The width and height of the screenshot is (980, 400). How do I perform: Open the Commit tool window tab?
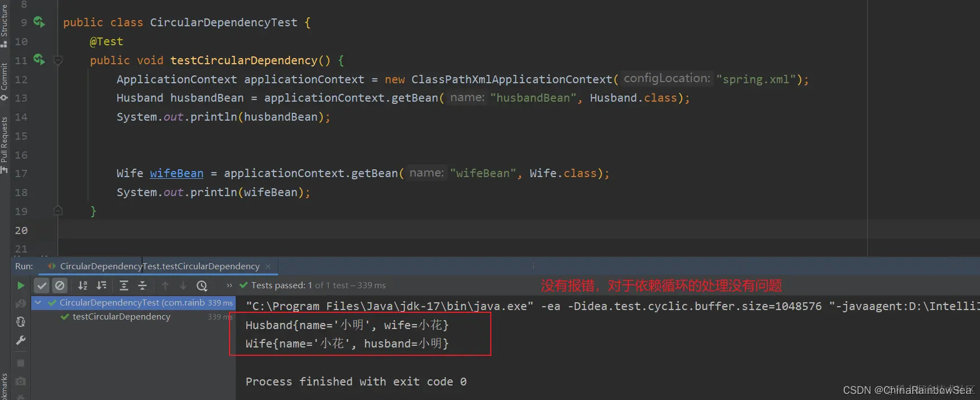point(4,81)
